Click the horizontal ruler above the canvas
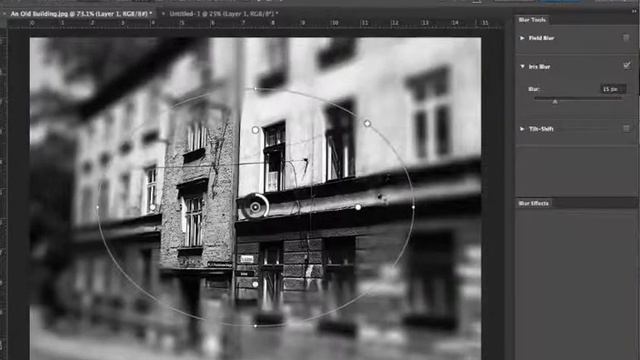This screenshot has height=360, width=640. [255, 23]
